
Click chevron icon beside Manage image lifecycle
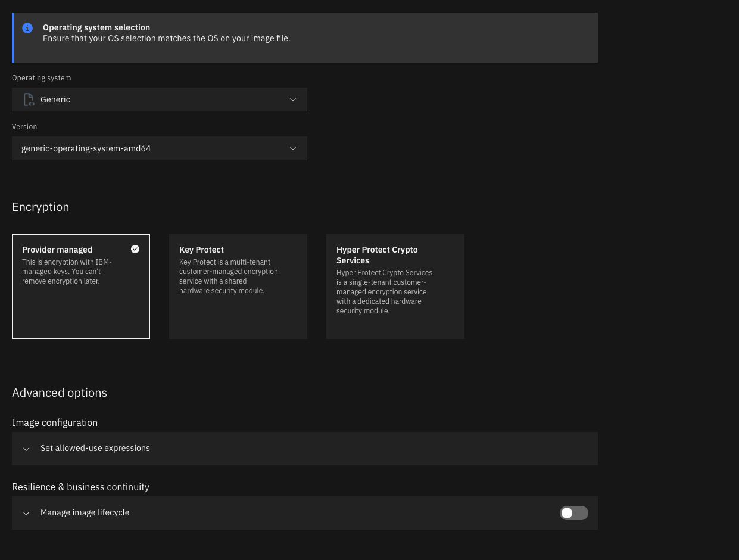26,513
